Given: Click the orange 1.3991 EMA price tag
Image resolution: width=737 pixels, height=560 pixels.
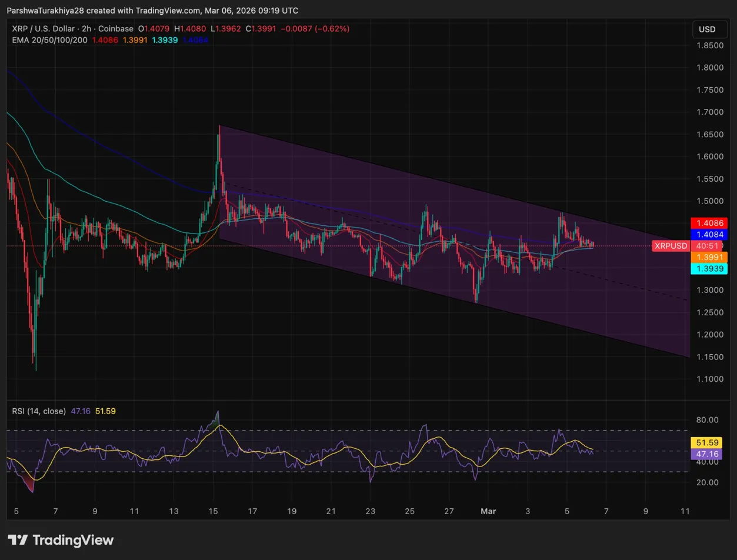Looking at the screenshot, I should pyautogui.click(x=709, y=257).
